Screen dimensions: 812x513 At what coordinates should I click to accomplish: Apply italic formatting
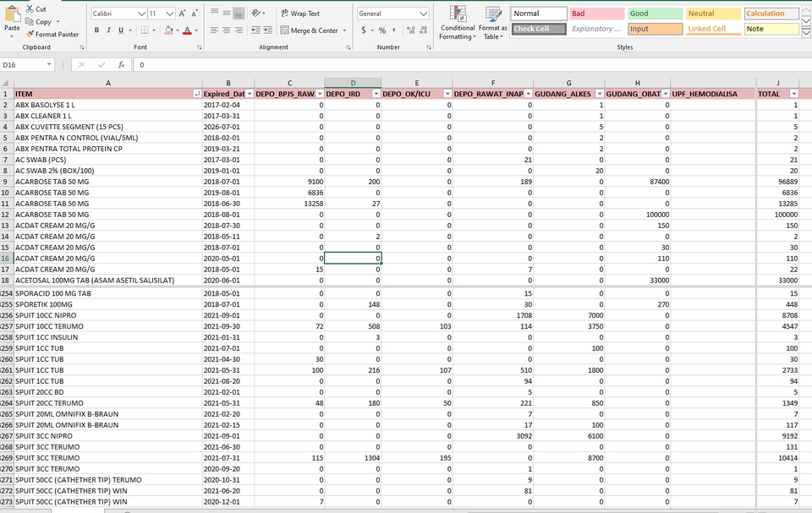pos(109,30)
